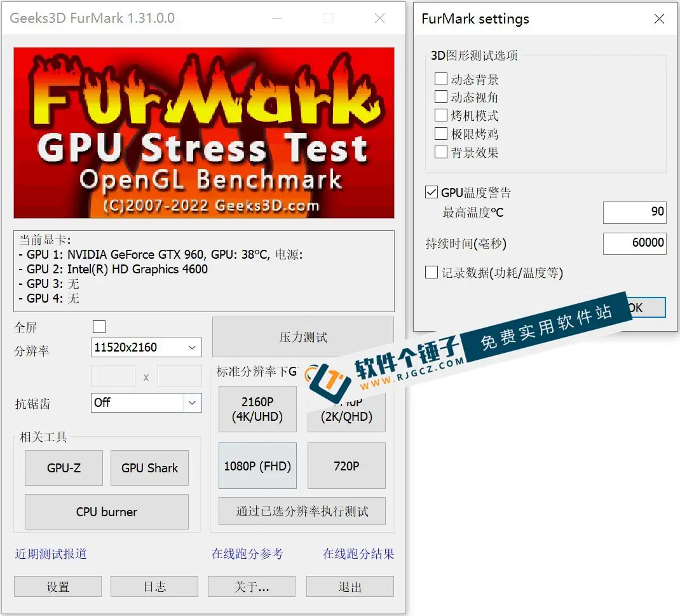Tick the 背景效果 checkbox
Image resolution: width=680 pixels, height=616 pixels.
tap(440, 153)
